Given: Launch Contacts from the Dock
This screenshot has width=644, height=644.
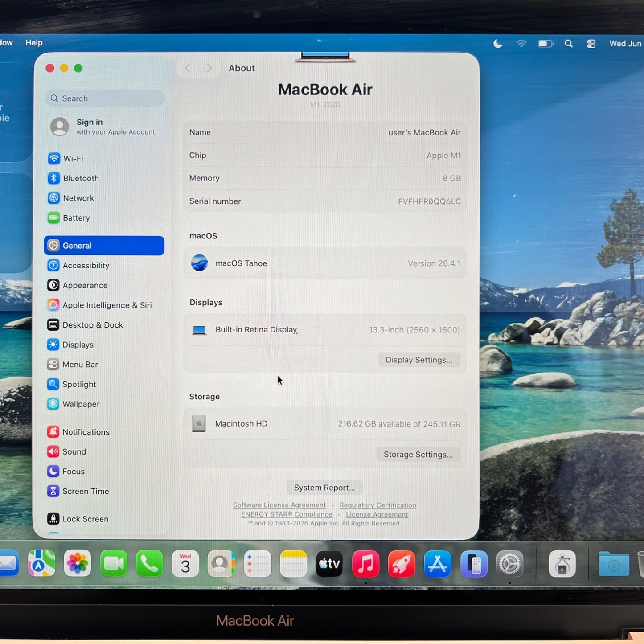Looking at the screenshot, I should coord(221,563).
